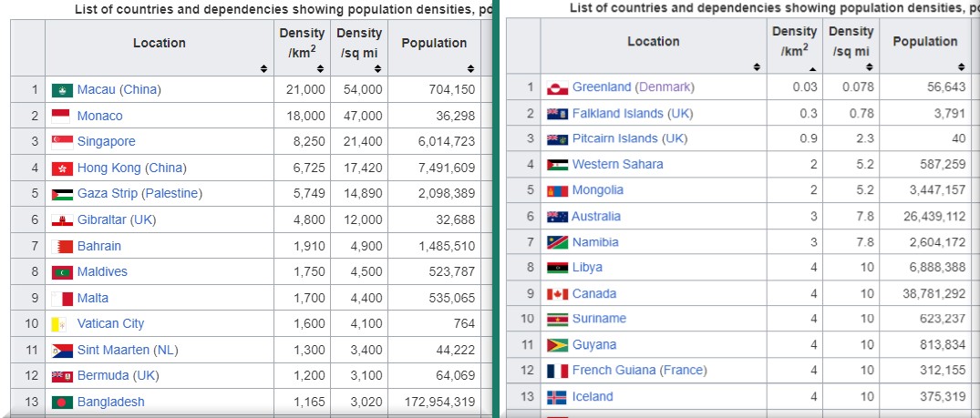Open the Vatican City link
Image resolution: width=980 pixels, height=418 pixels.
click(110, 323)
